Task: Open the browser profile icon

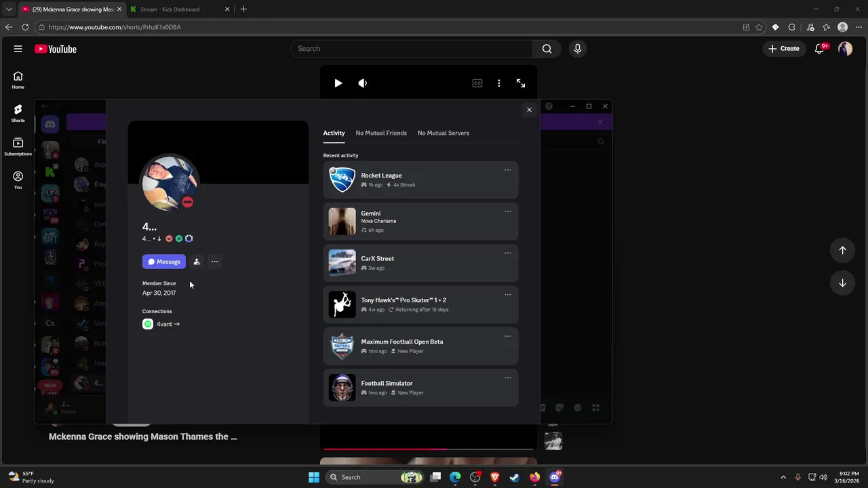Action: coord(843,27)
